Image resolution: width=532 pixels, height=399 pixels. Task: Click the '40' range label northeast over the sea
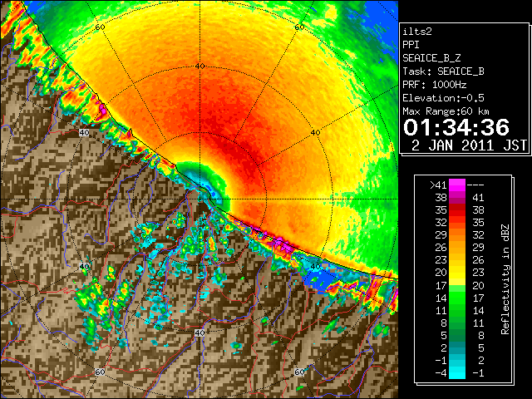[x=315, y=133]
